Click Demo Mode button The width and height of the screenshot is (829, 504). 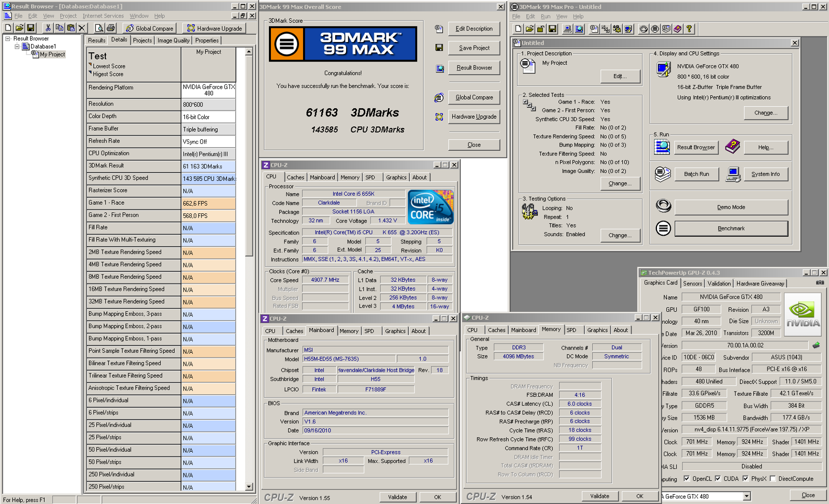[731, 207]
